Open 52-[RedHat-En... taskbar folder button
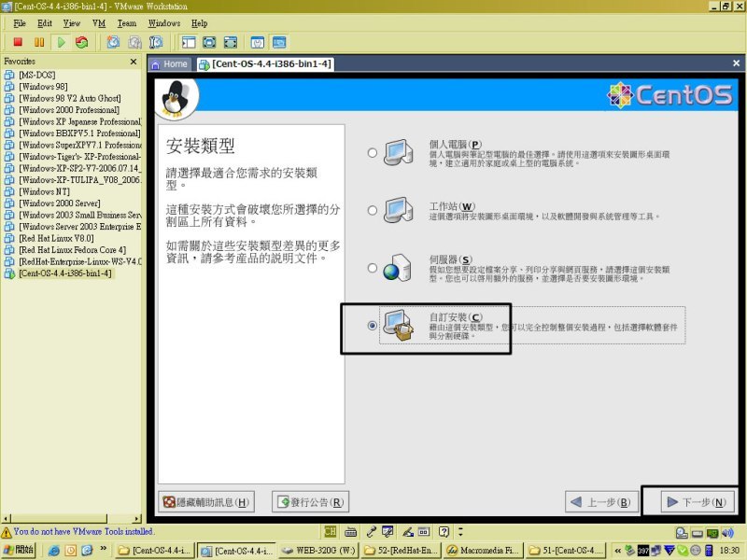The width and height of the screenshot is (747, 560). (402, 551)
